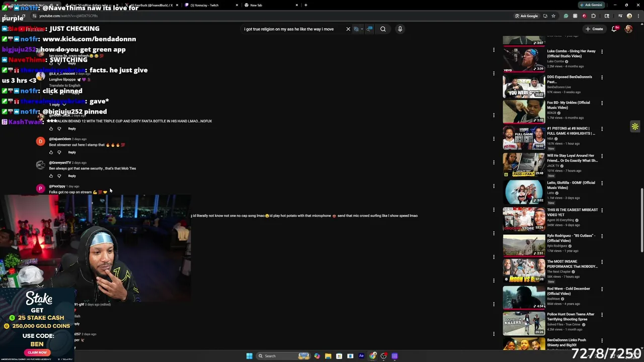
Task: Reply to the @DajuanOdom comment
Action: tap(72, 152)
